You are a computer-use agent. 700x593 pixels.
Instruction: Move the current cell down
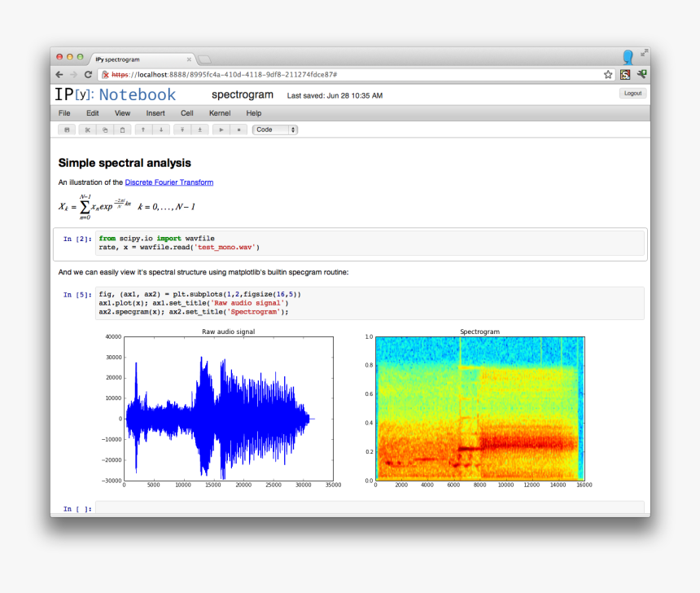click(x=160, y=129)
